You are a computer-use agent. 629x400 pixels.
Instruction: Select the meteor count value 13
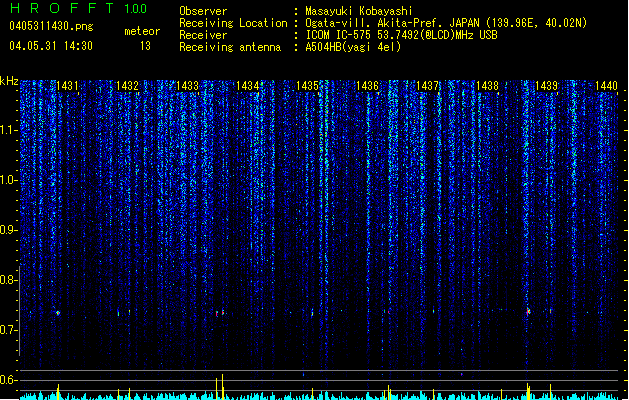[145, 46]
